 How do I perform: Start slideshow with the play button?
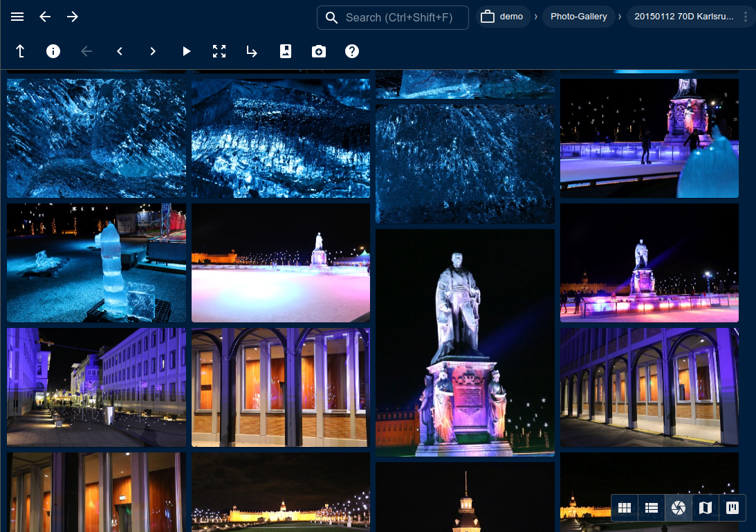pyautogui.click(x=186, y=51)
